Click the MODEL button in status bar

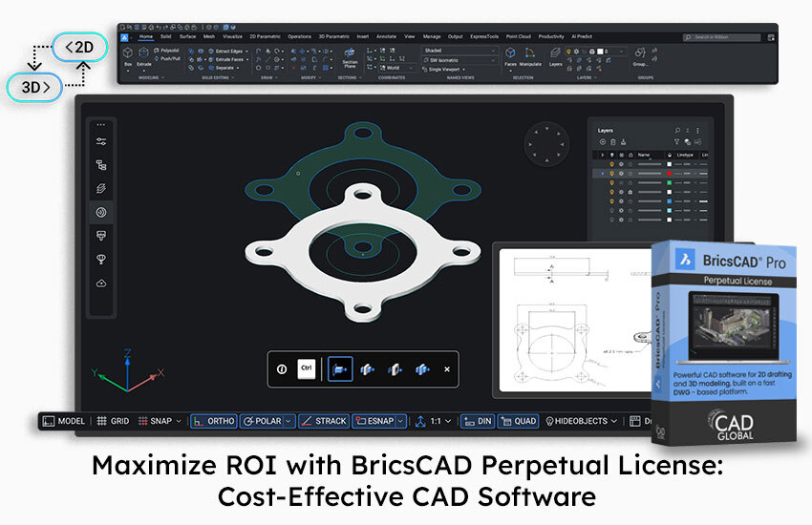pos(64,421)
